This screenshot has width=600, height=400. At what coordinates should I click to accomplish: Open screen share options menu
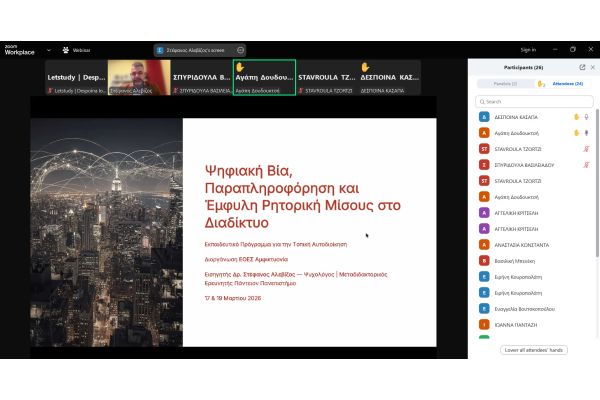(240, 49)
